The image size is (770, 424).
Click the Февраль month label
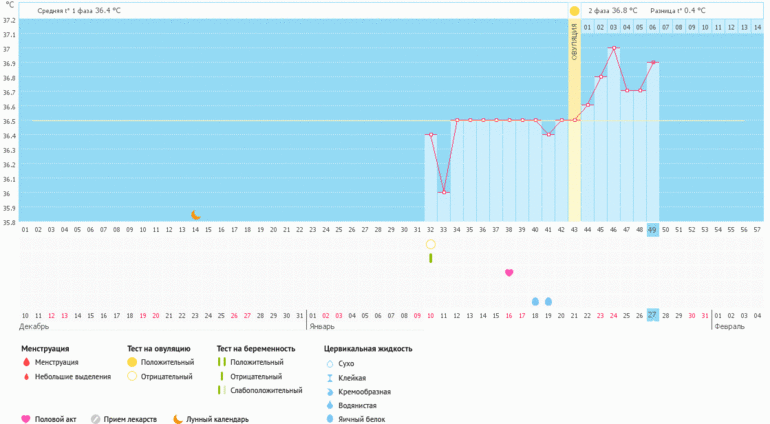pyautogui.click(x=727, y=326)
